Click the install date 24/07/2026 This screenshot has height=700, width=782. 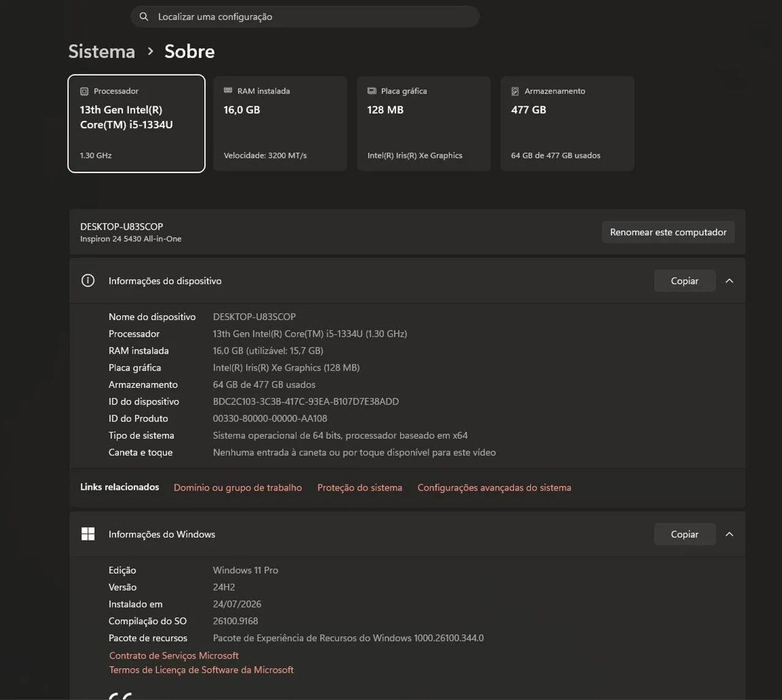click(237, 604)
